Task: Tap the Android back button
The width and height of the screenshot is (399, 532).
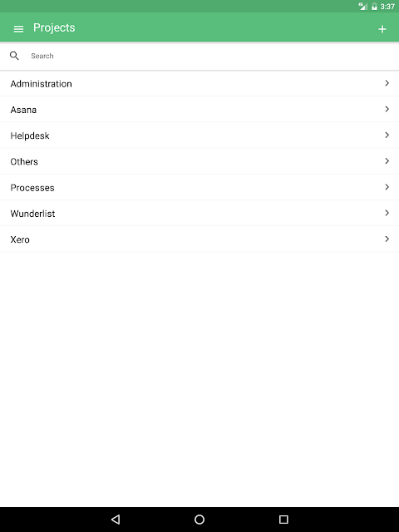Action: tap(116, 519)
